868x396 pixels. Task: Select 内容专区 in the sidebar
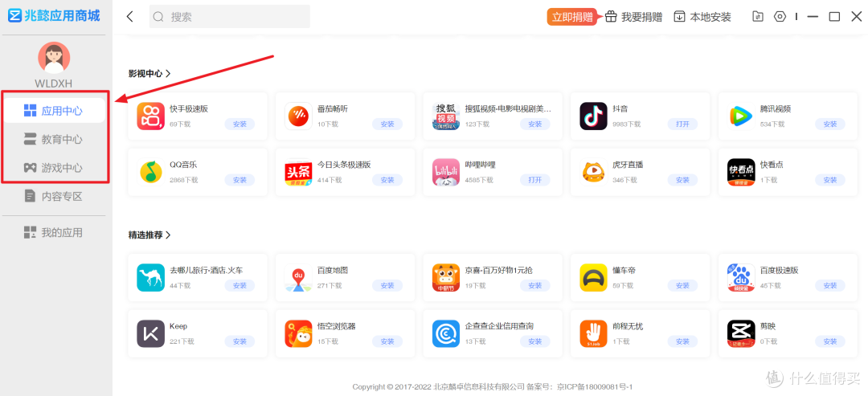pos(54,196)
